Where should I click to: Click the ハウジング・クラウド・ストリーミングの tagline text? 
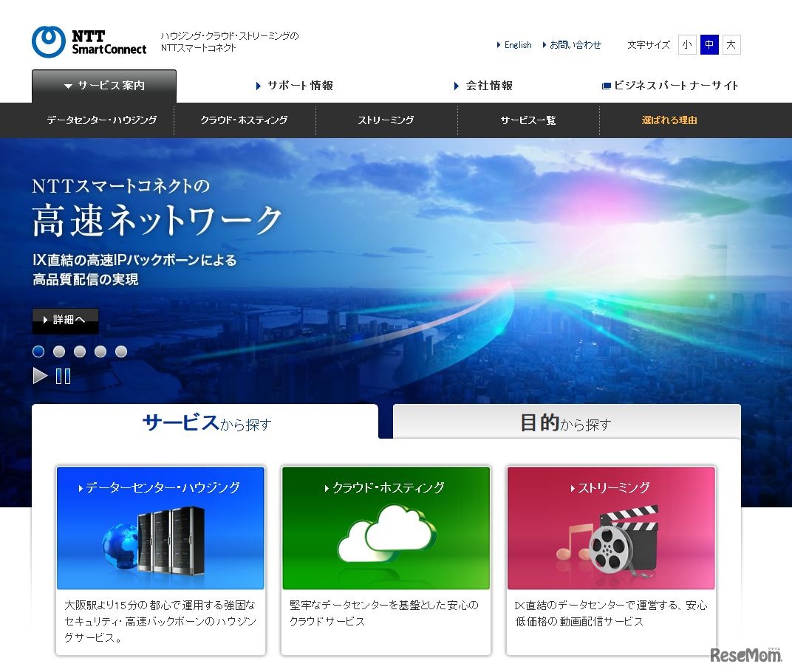[x=230, y=36]
